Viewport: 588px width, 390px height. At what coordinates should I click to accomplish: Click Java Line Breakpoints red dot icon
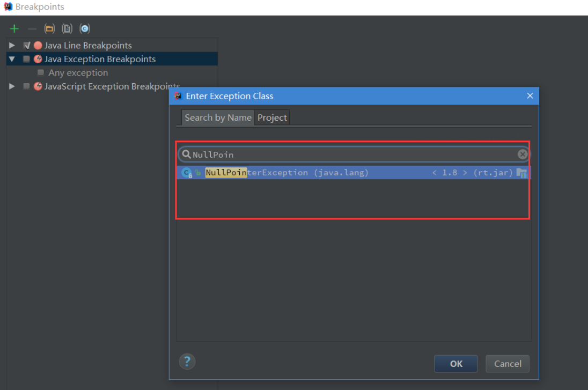38,46
